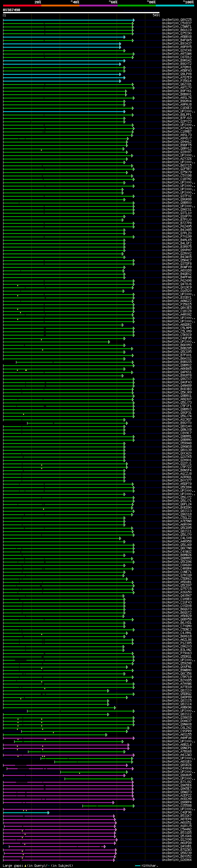
Task: Click the orange ~40% identity color segment
Action: coord(60,6)
